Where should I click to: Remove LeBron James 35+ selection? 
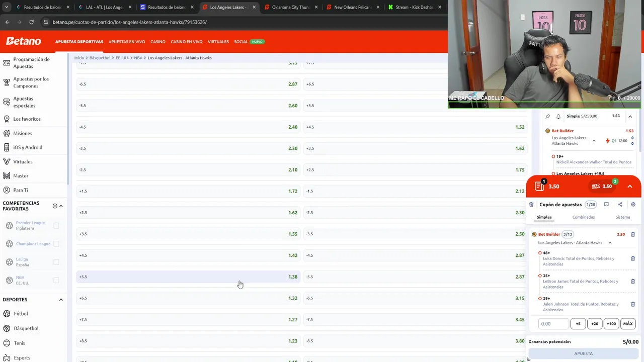[633, 281]
